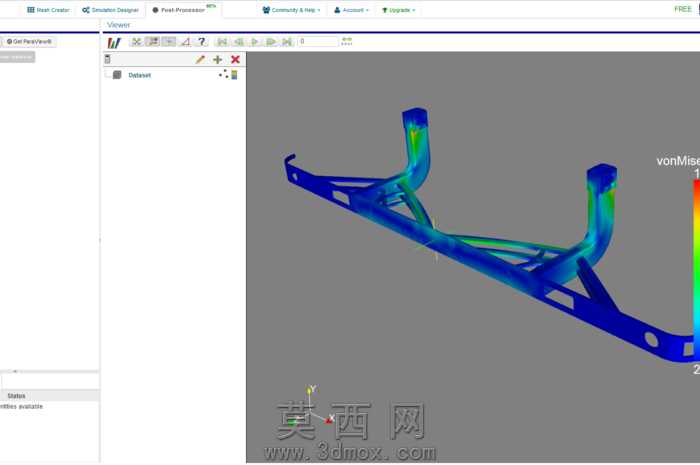The width and height of the screenshot is (700, 465).
Task: Click the triangle axes icon in viewer toolbar
Action: (x=186, y=42)
